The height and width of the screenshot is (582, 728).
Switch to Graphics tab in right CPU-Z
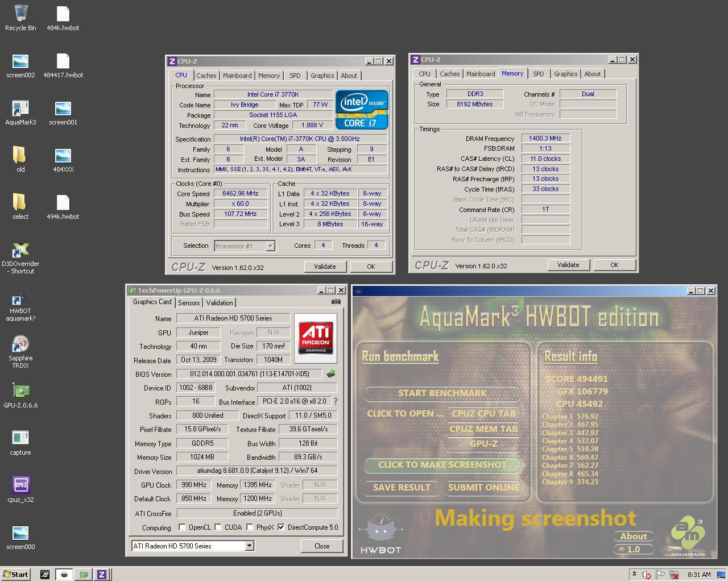click(x=565, y=74)
